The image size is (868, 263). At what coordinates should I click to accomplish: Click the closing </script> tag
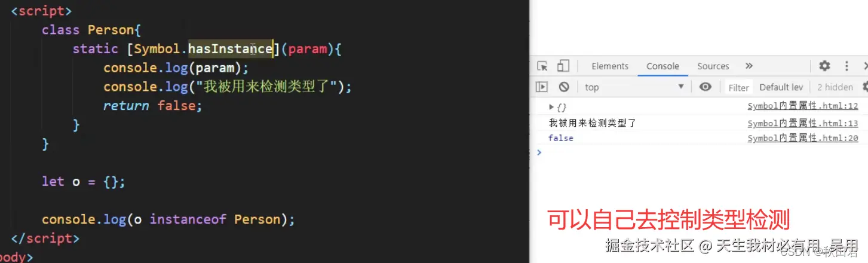pos(45,238)
